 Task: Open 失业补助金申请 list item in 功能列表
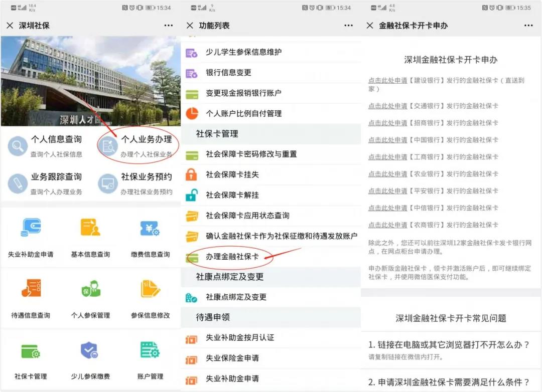click(270, 378)
